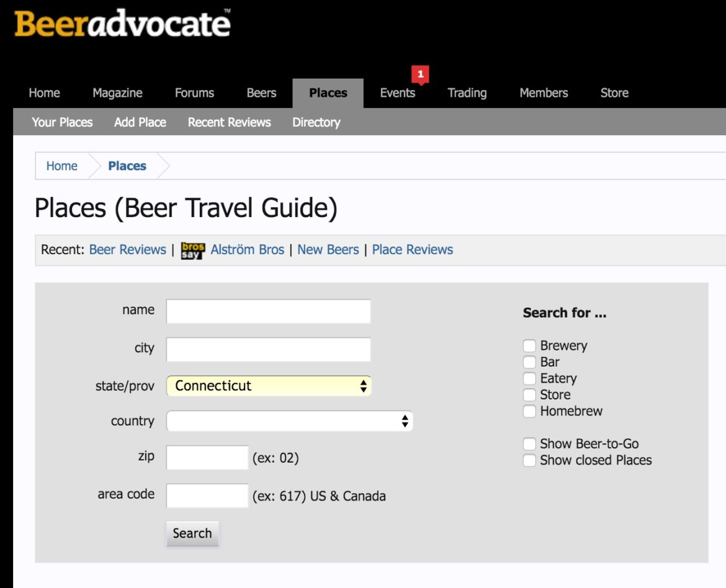726x588 pixels.
Task: Click the Home breadcrumb link
Action: pyautogui.click(x=61, y=166)
